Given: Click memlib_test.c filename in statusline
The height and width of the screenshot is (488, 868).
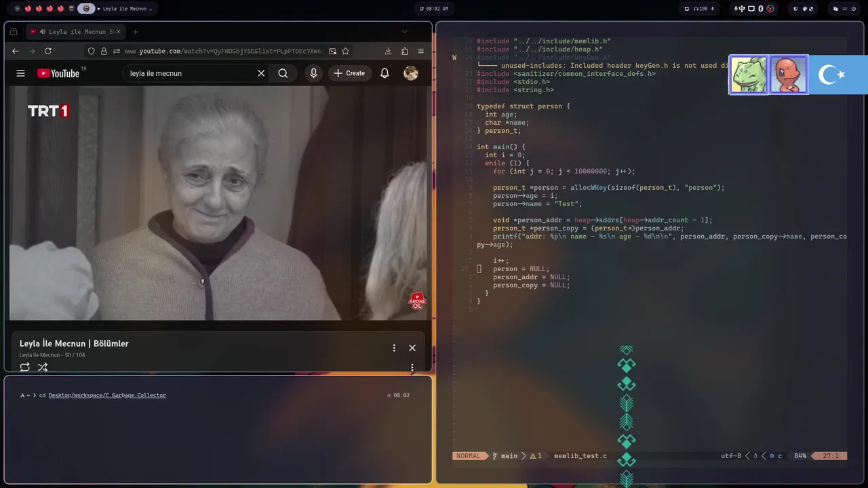Looking at the screenshot, I should click(x=580, y=456).
